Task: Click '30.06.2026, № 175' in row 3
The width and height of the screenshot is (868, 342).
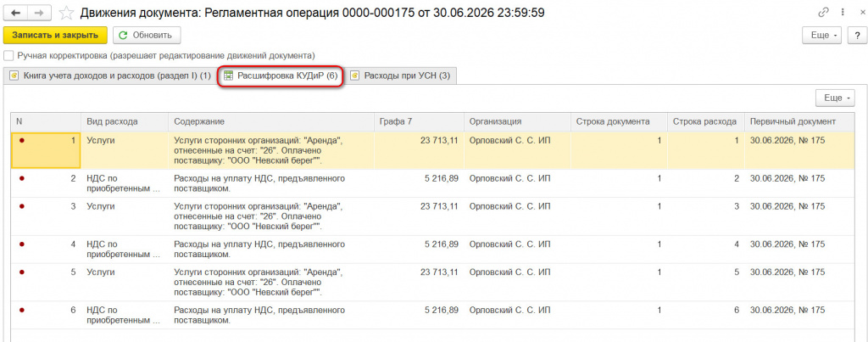Action: (787, 206)
